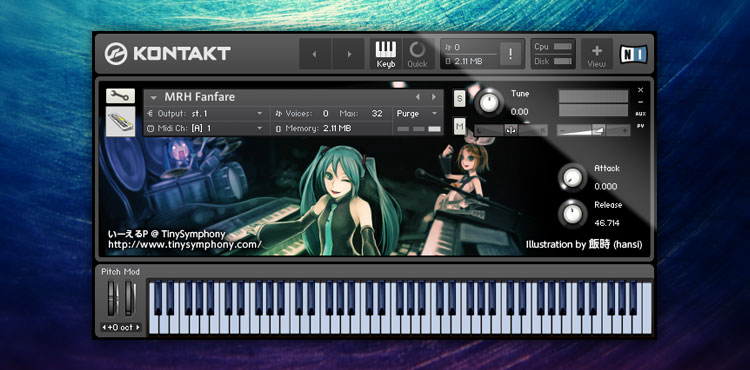Toggle the Keyb on-screen keyboard
Viewport: 750px width, 370px height.
click(x=386, y=54)
